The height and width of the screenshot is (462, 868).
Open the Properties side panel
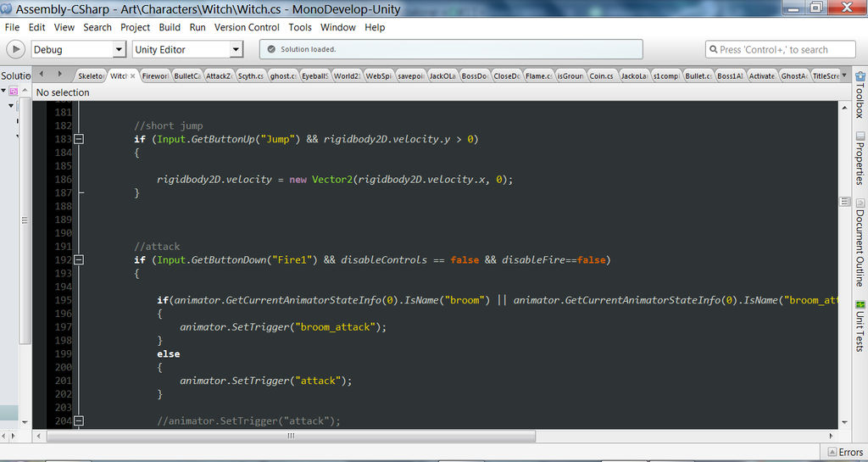click(x=860, y=158)
